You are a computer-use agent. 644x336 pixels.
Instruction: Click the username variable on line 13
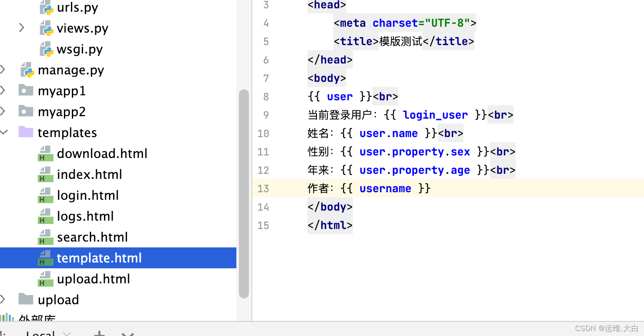click(385, 188)
